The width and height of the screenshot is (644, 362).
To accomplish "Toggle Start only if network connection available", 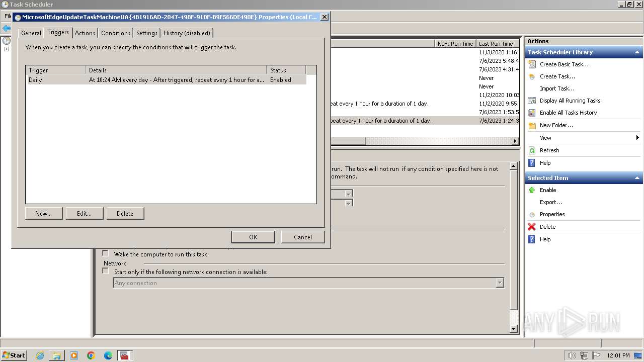I will coord(105,271).
